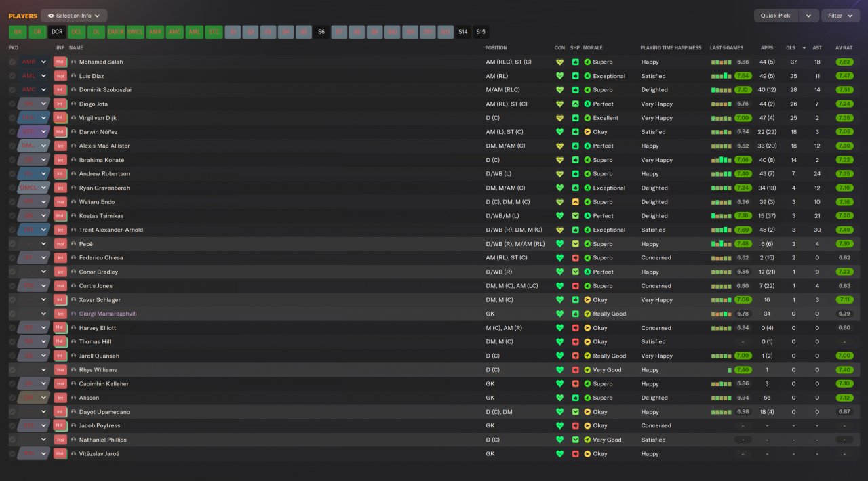The image size is (868, 481).
Task: Select the AMC position slot tab
Action: point(175,32)
